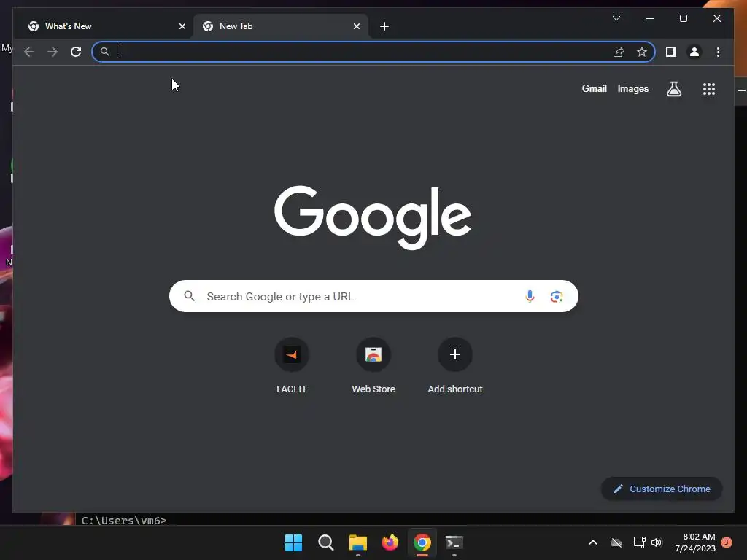Open Search Labs flask icon

point(673,88)
